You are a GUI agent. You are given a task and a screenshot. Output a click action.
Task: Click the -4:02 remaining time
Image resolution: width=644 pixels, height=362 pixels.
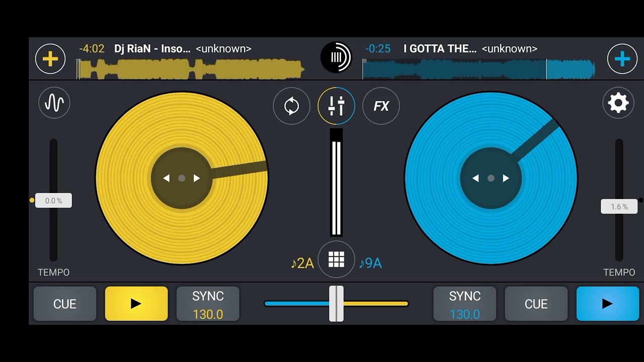pyautogui.click(x=92, y=49)
